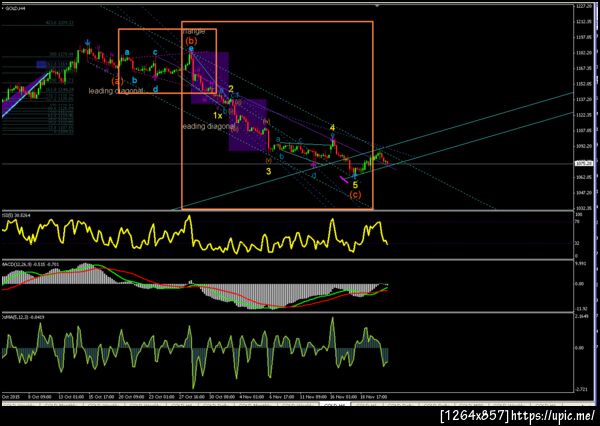Click the 18 Nov 17:00 time label
Image resolution: width=600 pixels, height=426 pixels.
tap(375, 397)
